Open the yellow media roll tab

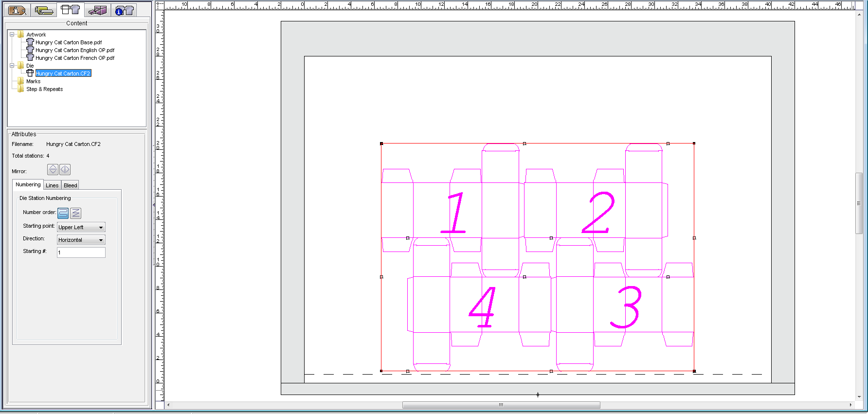pyautogui.click(x=44, y=10)
